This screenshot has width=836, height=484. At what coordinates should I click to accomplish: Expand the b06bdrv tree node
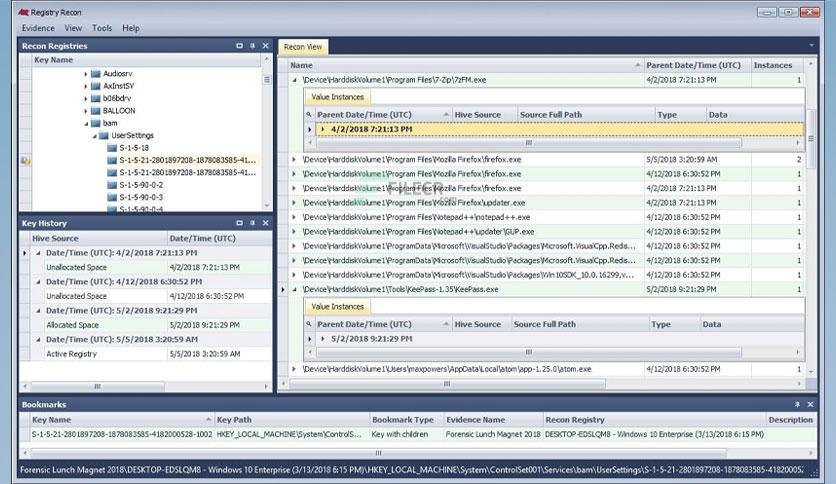[x=85, y=98]
